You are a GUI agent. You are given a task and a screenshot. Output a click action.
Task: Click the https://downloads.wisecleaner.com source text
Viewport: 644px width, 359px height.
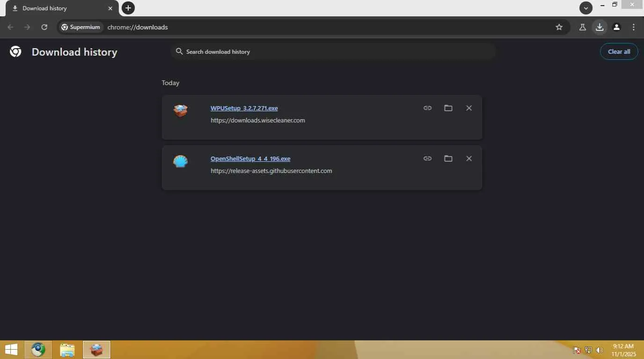pos(258,120)
